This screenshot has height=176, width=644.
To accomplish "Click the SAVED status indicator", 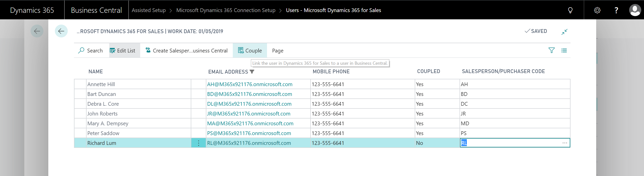I will (x=536, y=31).
